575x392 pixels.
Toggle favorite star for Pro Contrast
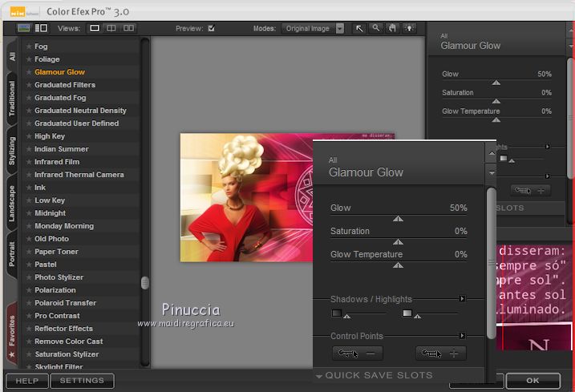29,316
